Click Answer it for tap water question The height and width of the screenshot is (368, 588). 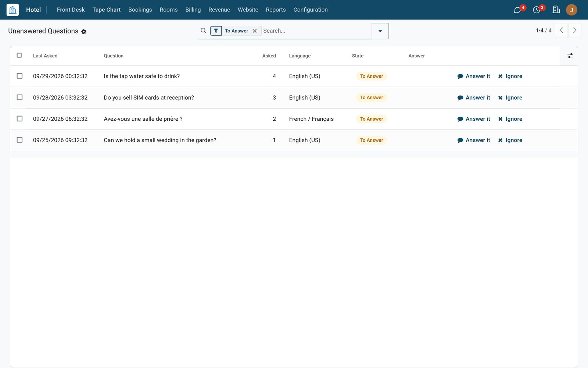tap(474, 76)
